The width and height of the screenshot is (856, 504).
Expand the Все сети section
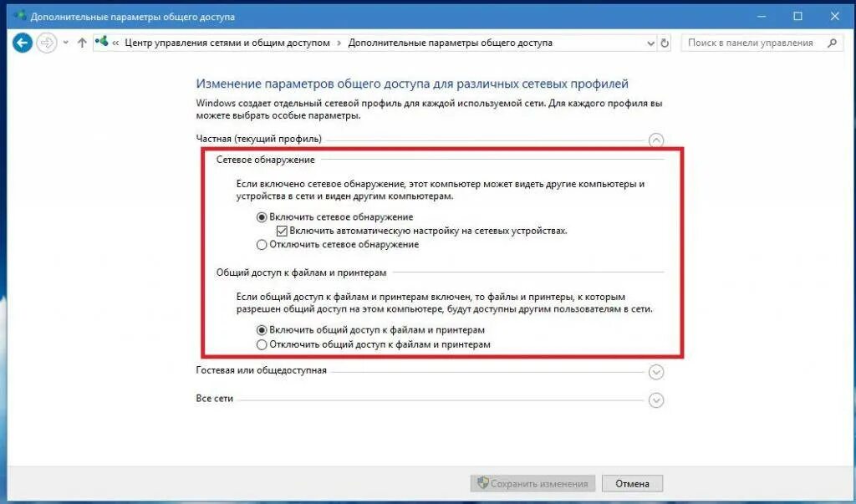point(656,400)
